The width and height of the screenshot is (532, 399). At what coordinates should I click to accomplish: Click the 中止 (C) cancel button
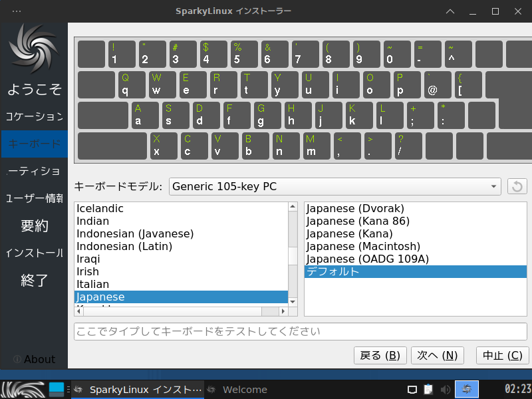tap(503, 355)
